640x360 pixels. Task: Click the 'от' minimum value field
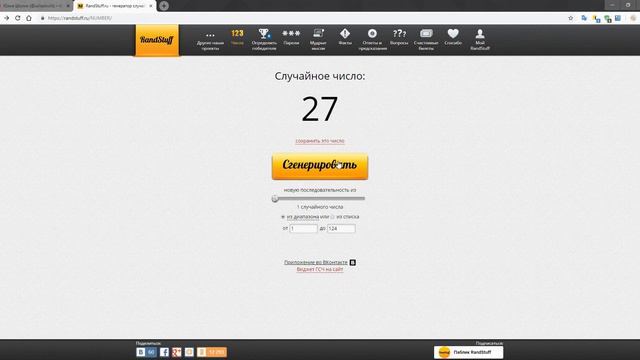pyautogui.click(x=303, y=229)
